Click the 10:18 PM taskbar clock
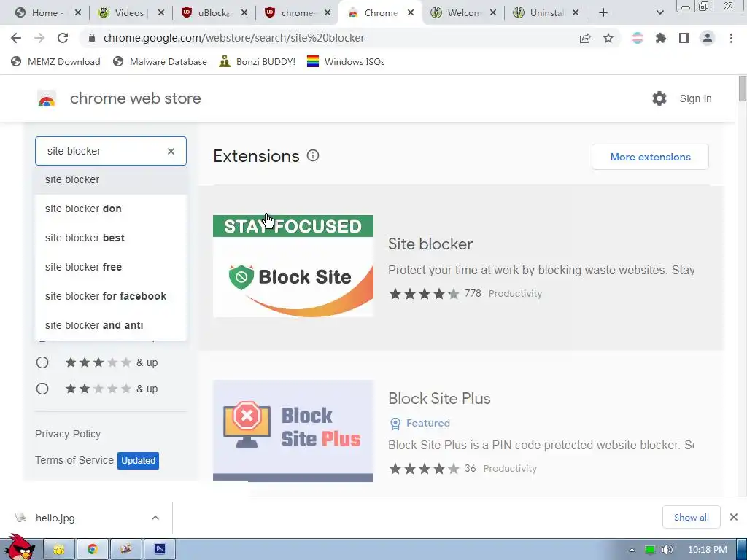This screenshot has width=747, height=560. [x=708, y=550]
